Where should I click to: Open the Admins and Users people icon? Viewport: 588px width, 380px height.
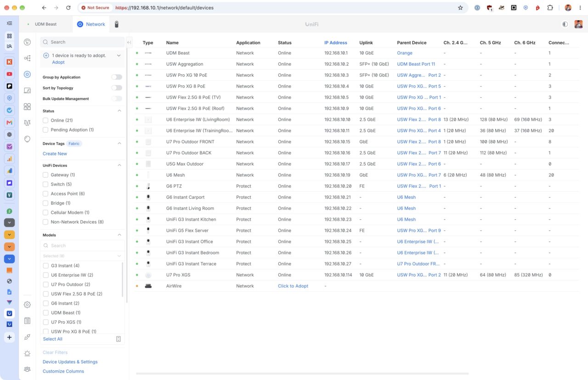[27, 369]
